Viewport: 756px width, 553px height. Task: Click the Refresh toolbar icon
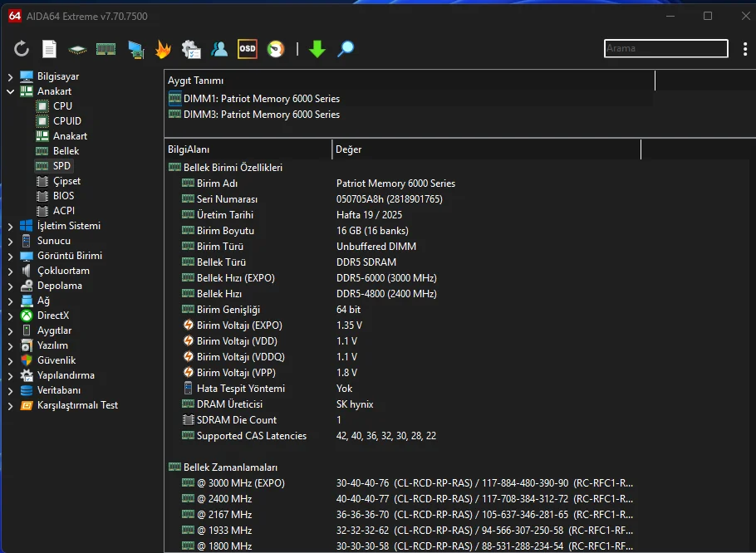[x=22, y=49]
